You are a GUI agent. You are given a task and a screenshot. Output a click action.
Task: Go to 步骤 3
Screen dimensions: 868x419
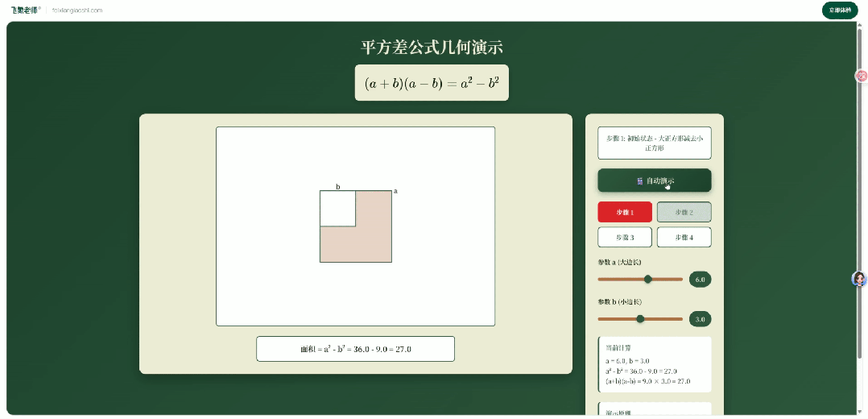coord(625,237)
